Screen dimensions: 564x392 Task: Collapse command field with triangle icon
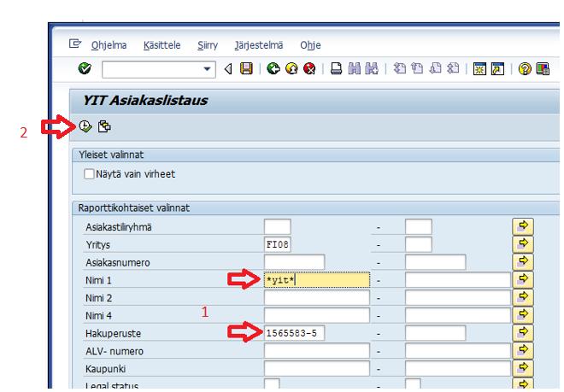[228, 68]
